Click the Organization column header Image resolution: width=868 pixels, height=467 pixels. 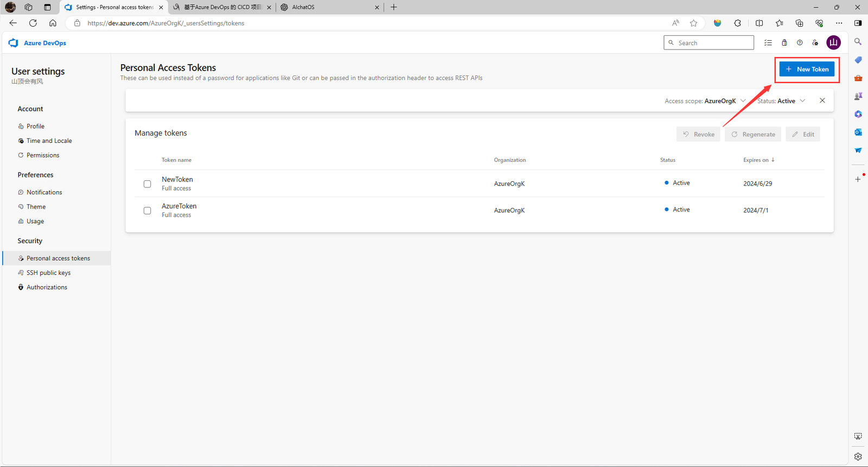coord(510,160)
